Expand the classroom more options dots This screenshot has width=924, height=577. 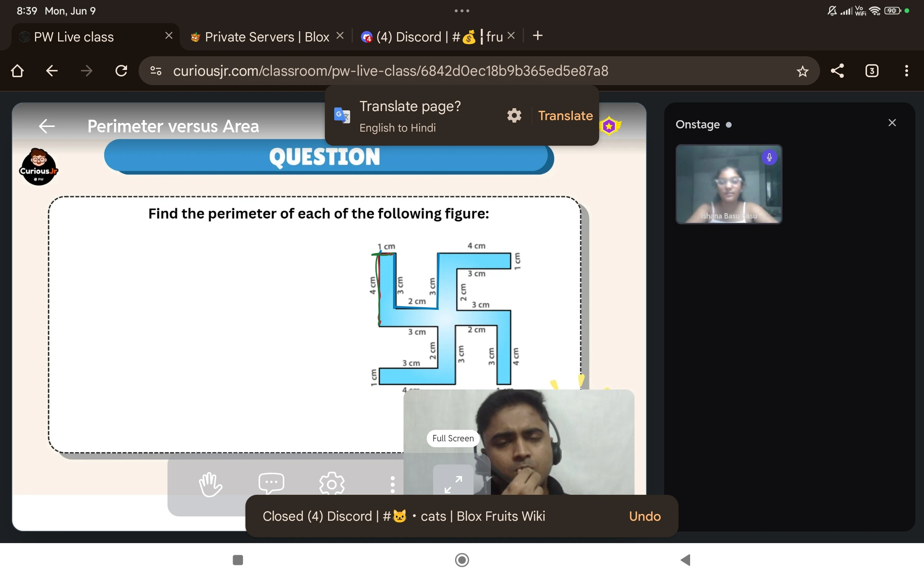pyautogui.click(x=392, y=484)
